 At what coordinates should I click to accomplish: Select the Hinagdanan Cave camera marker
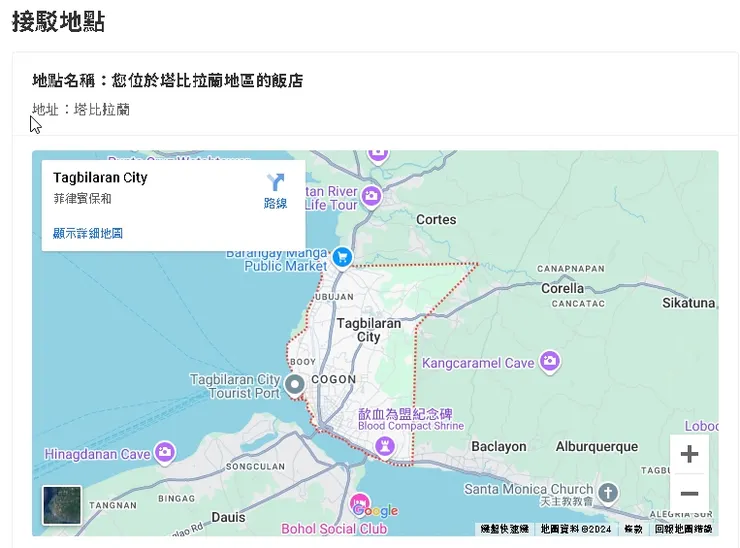tap(165, 453)
